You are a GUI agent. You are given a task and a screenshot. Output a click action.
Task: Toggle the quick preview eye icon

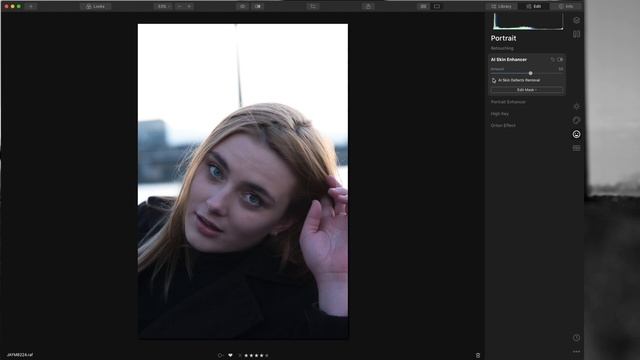pos(242,7)
